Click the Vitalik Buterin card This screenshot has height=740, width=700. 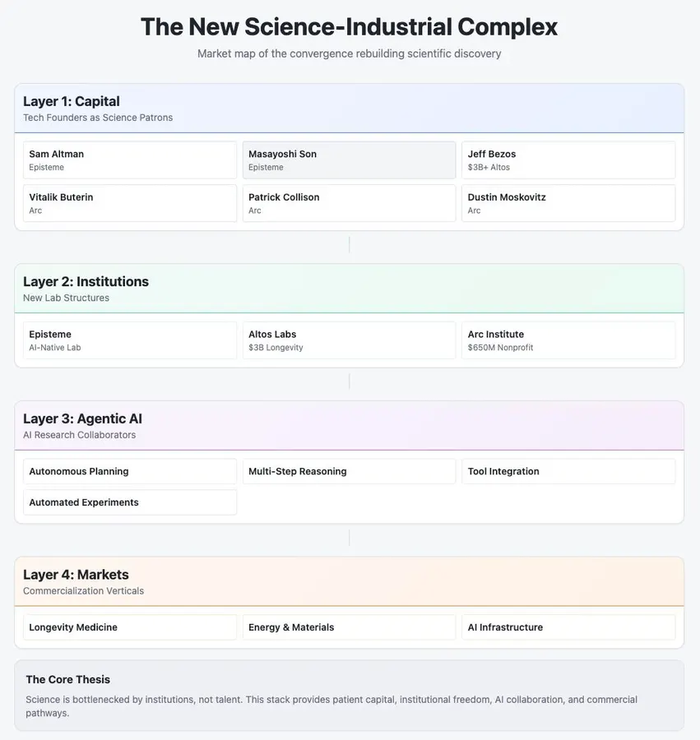130,203
